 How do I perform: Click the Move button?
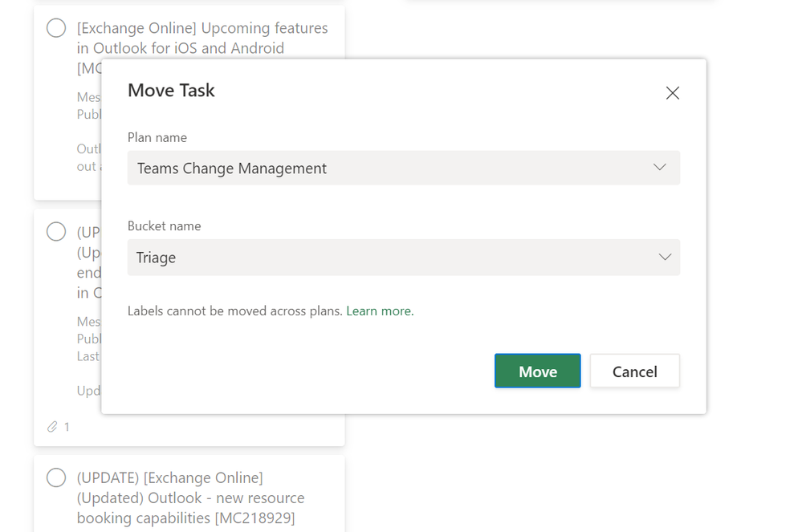pyautogui.click(x=538, y=371)
